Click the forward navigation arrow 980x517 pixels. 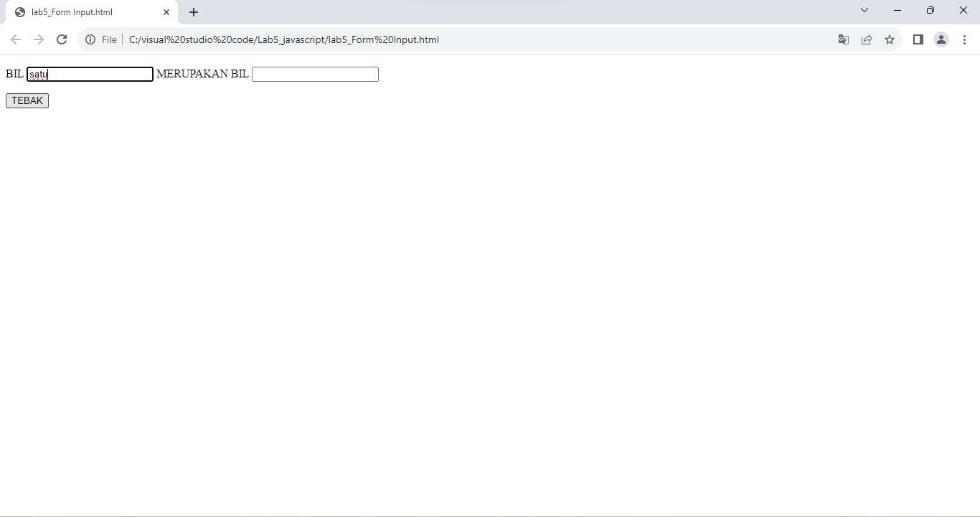pos(39,39)
